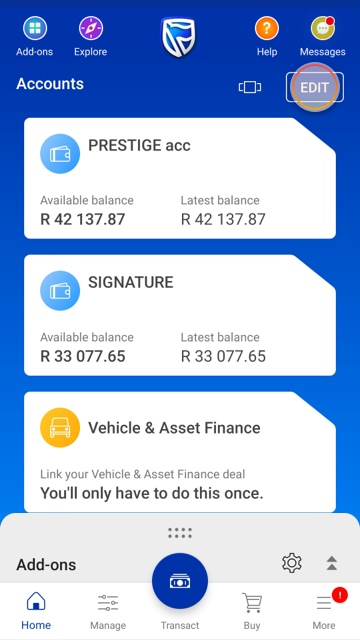This screenshot has width=360, height=640.
Task: Open the More menu tab
Action: coord(324,610)
